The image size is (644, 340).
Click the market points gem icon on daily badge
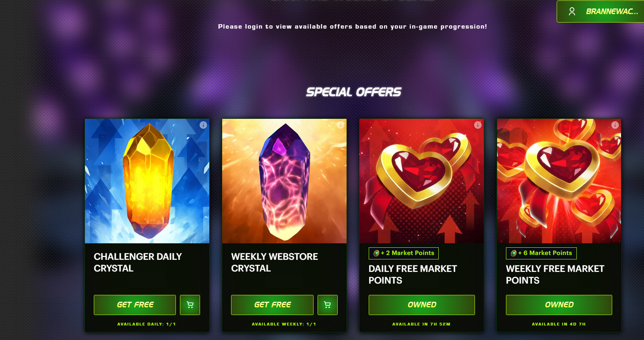point(376,253)
